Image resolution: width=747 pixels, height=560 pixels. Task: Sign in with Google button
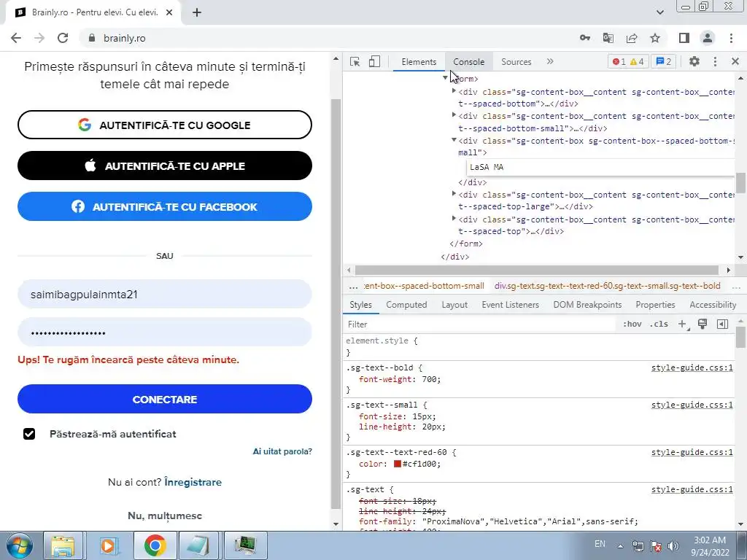pyautogui.click(x=165, y=125)
